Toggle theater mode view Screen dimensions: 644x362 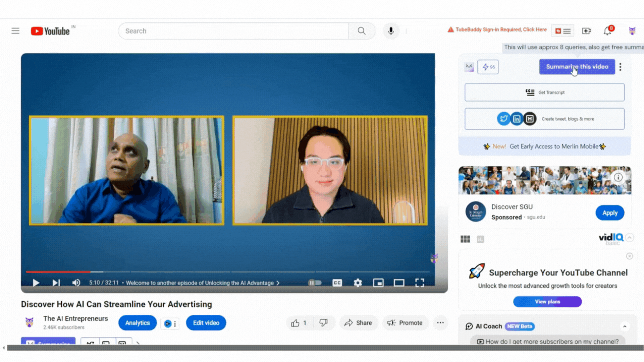pyautogui.click(x=399, y=283)
